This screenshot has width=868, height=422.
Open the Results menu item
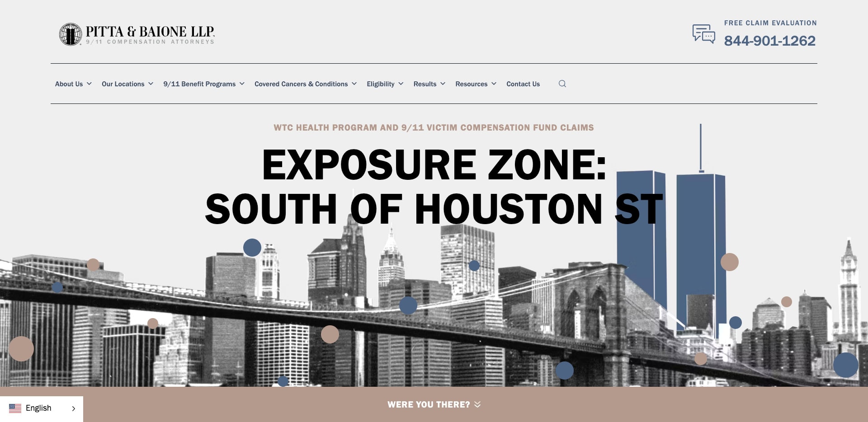point(425,84)
